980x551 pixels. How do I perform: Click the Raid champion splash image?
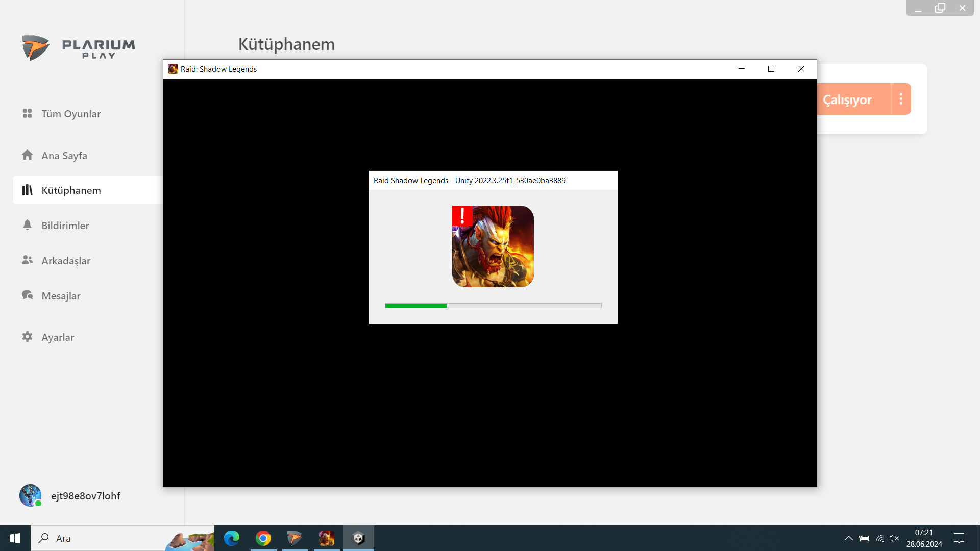[x=493, y=246]
